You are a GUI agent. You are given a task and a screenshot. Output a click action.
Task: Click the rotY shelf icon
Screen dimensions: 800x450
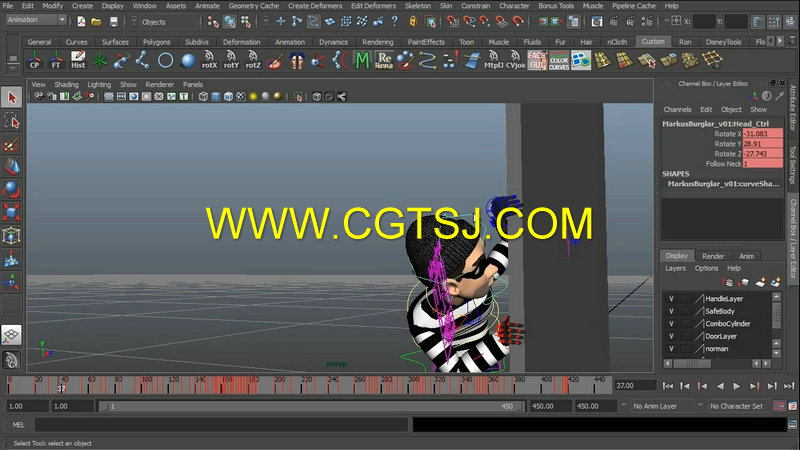tap(231, 60)
